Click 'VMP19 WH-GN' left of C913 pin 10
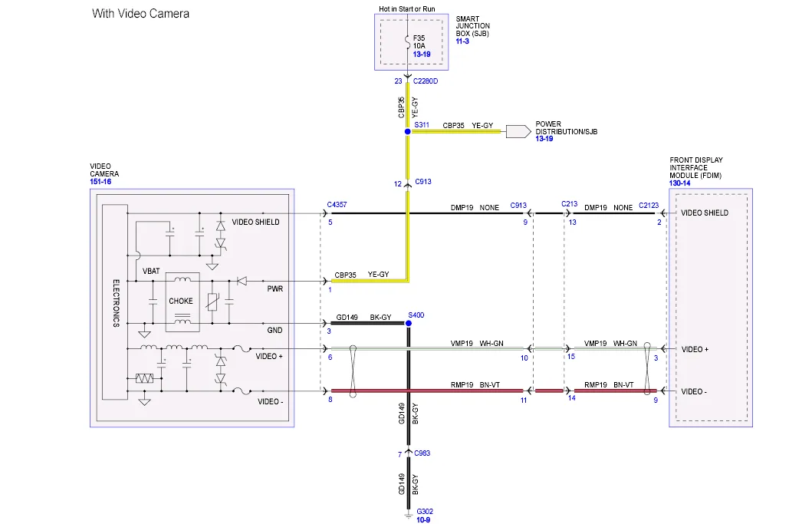The width and height of the screenshot is (812, 524). coord(476,343)
